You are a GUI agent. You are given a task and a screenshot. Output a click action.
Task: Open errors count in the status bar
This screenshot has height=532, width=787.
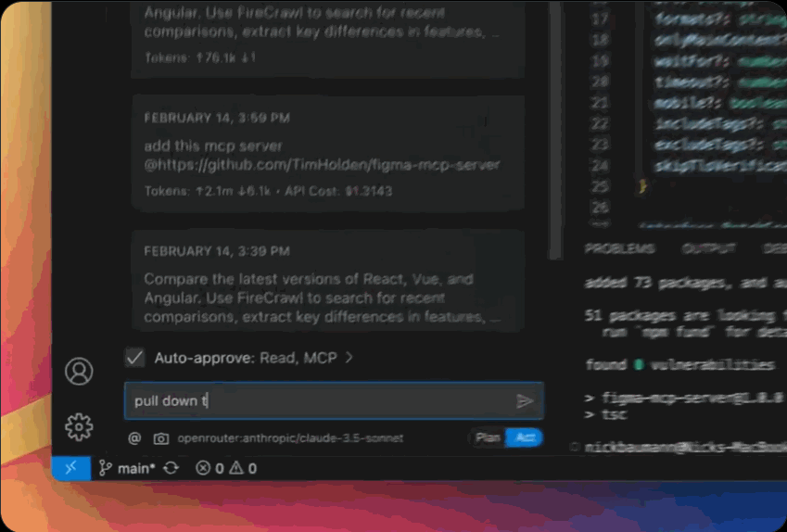coord(209,468)
